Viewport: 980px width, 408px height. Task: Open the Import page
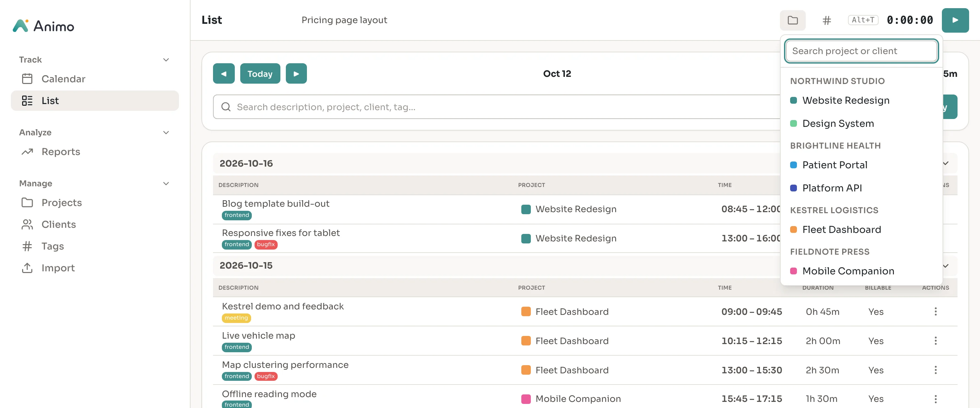pos(95,268)
